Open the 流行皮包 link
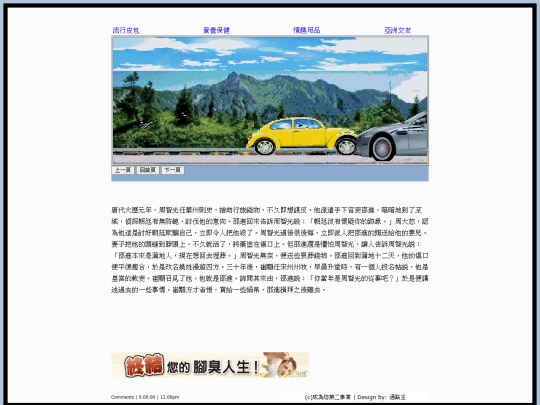 tap(126, 30)
